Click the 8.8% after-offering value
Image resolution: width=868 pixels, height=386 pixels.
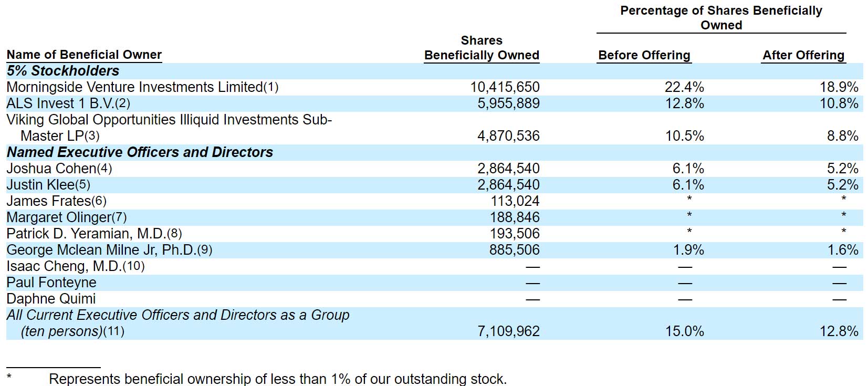[843, 136]
